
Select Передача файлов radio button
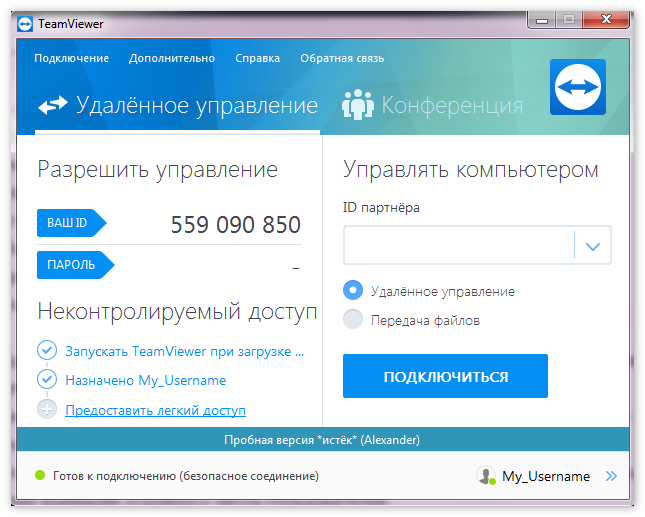pyautogui.click(x=353, y=319)
